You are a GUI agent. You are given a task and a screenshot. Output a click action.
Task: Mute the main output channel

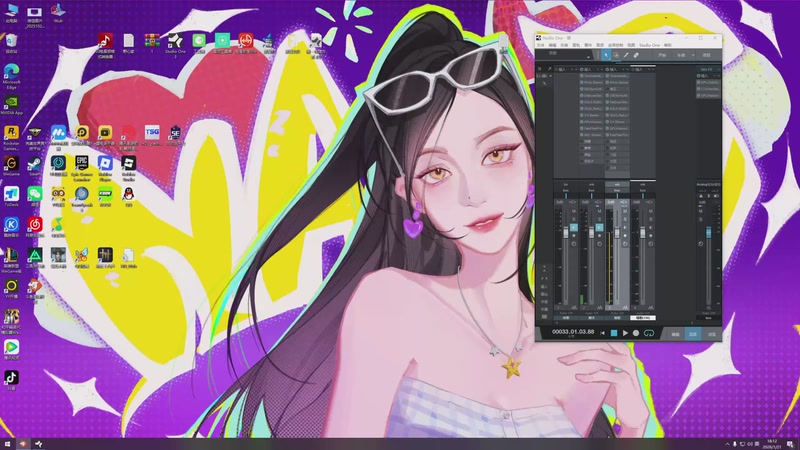pyautogui.click(x=701, y=211)
